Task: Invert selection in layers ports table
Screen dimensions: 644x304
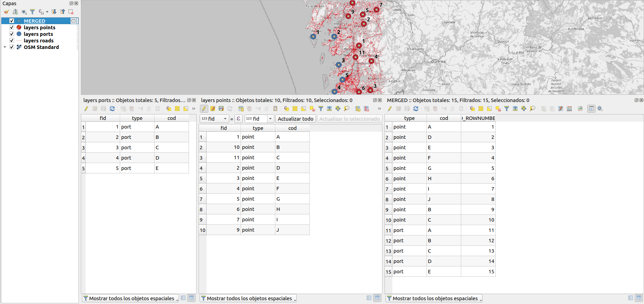Action: (186, 109)
